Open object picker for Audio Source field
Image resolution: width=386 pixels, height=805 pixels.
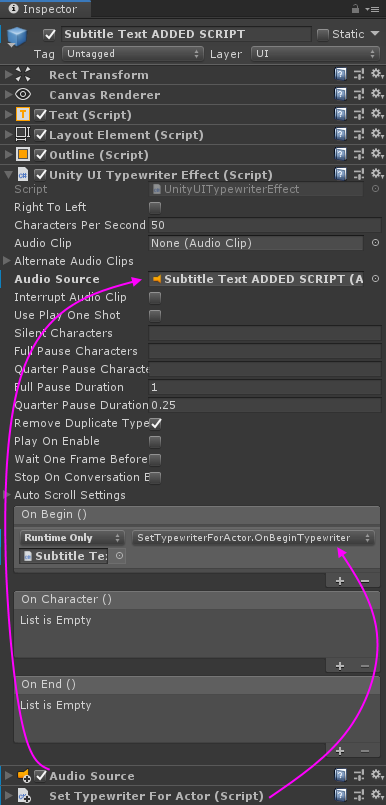pyautogui.click(x=375, y=279)
